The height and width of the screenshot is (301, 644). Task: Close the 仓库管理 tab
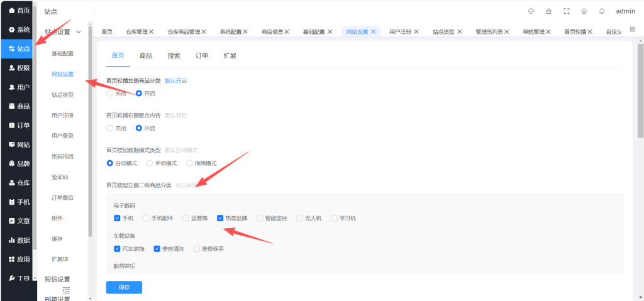tap(151, 31)
